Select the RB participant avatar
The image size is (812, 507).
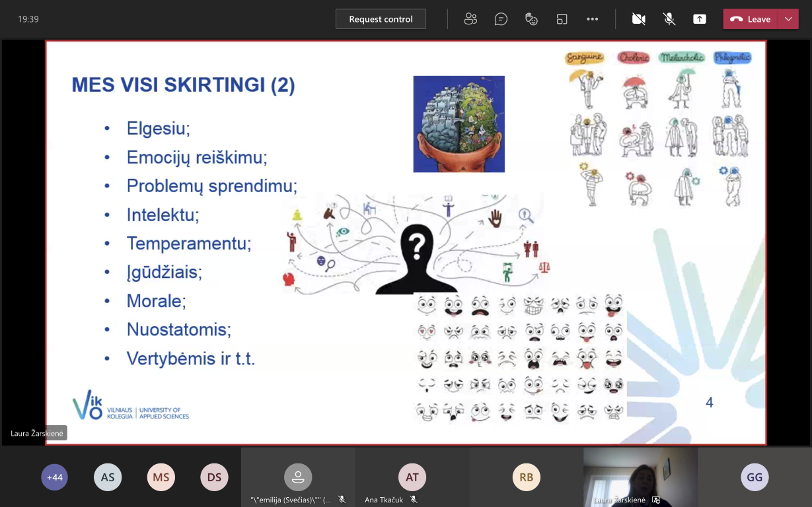click(x=526, y=477)
